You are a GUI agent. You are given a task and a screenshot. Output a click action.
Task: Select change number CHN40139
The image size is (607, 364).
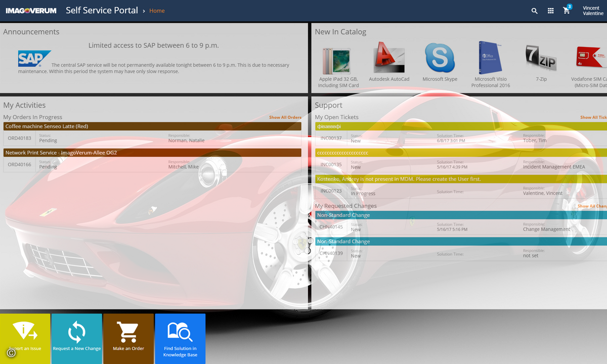331,253
